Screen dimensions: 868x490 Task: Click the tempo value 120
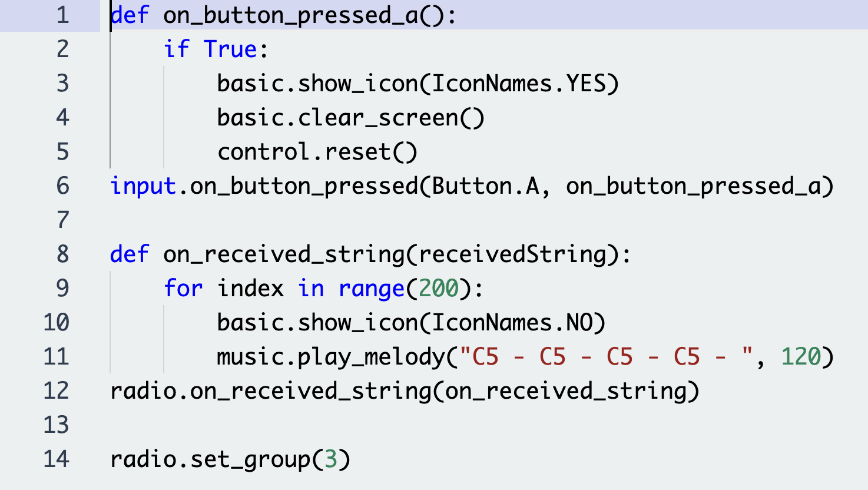click(x=800, y=357)
